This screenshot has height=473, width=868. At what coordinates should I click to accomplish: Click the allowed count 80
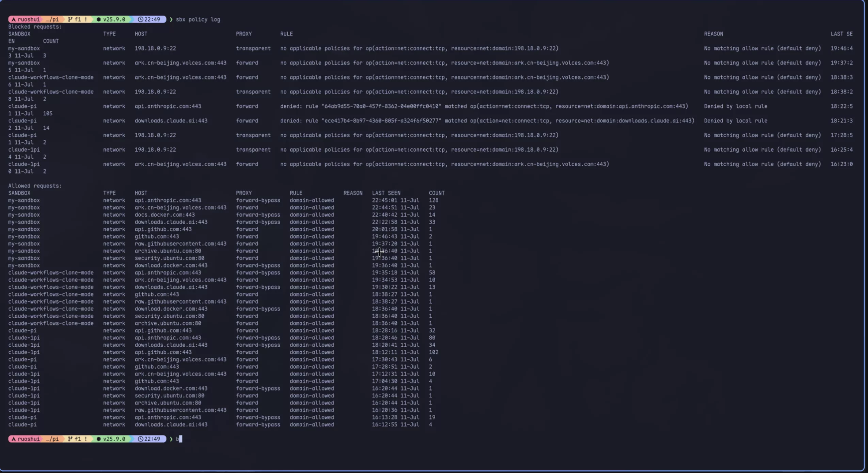(x=432, y=338)
